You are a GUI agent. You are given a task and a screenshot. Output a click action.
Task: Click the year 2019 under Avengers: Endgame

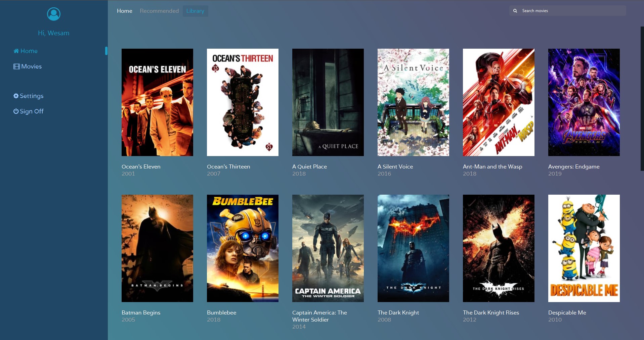[x=555, y=174]
